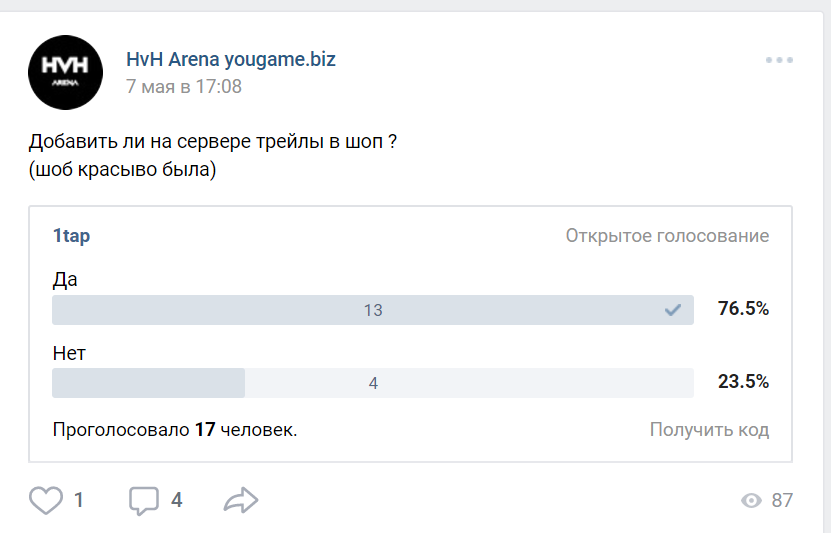The image size is (831, 533).
Task: Click the like count number 1
Action: click(x=79, y=500)
